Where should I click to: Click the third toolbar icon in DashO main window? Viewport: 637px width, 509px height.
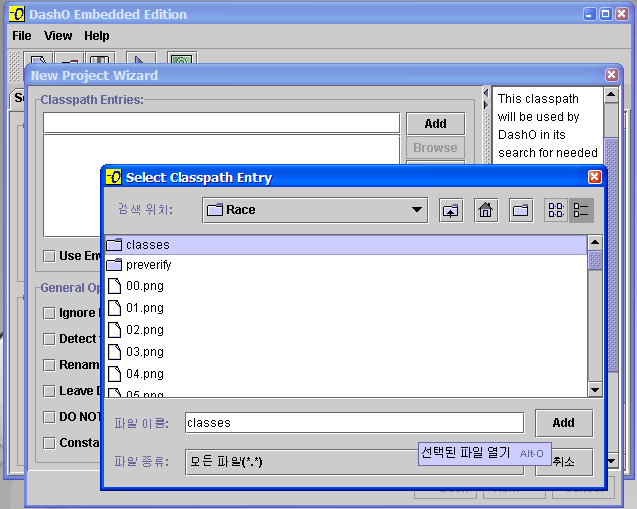100,58
